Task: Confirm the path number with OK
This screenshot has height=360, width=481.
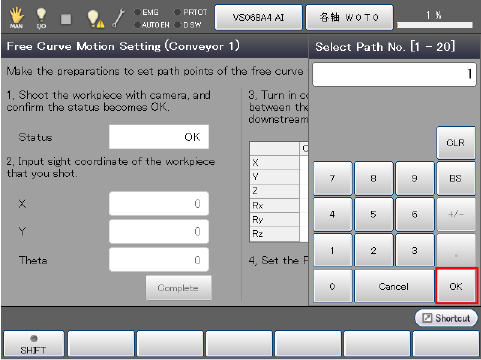Action: click(456, 286)
